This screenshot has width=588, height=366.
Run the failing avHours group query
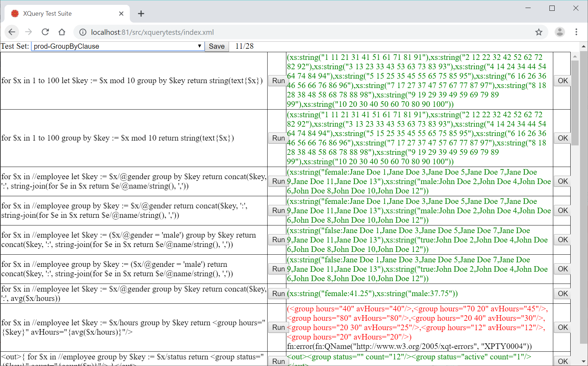pos(278,327)
